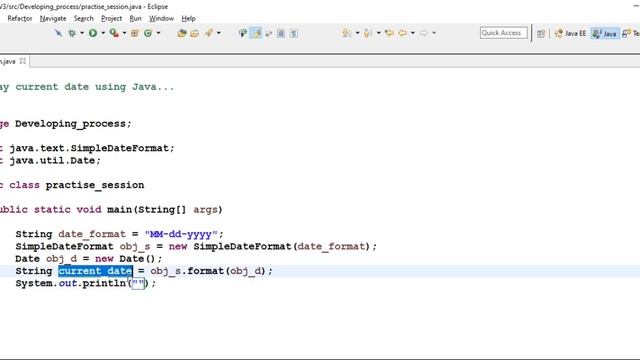
Task: Click 'main(String[] args)' method signature
Action: 164,210
